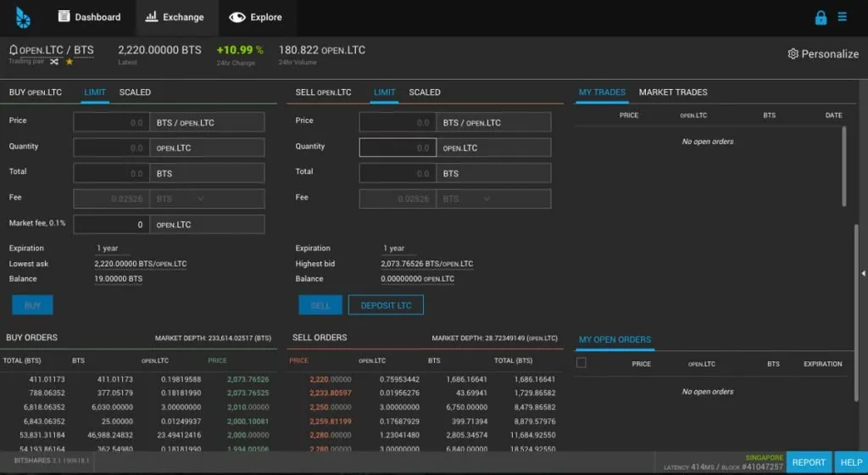Click the Explore eye icon
The width and height of the screenshot is (868, 475).
(x=237, y=17)
